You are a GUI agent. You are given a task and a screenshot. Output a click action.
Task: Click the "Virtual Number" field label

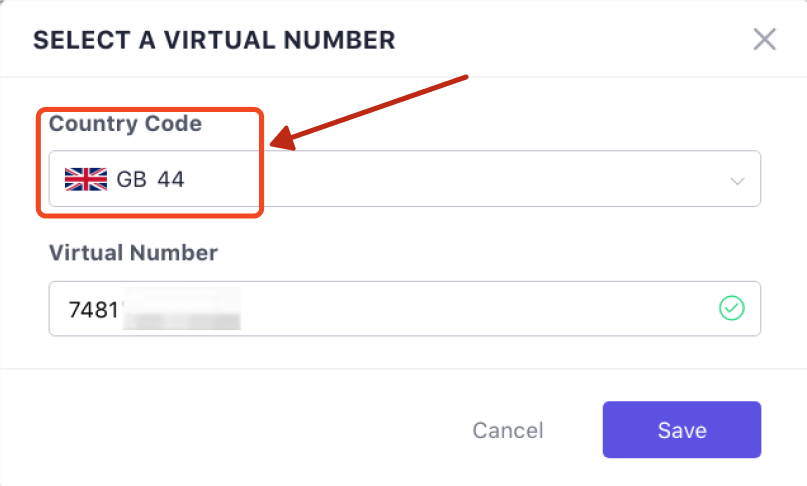[133, 253]
